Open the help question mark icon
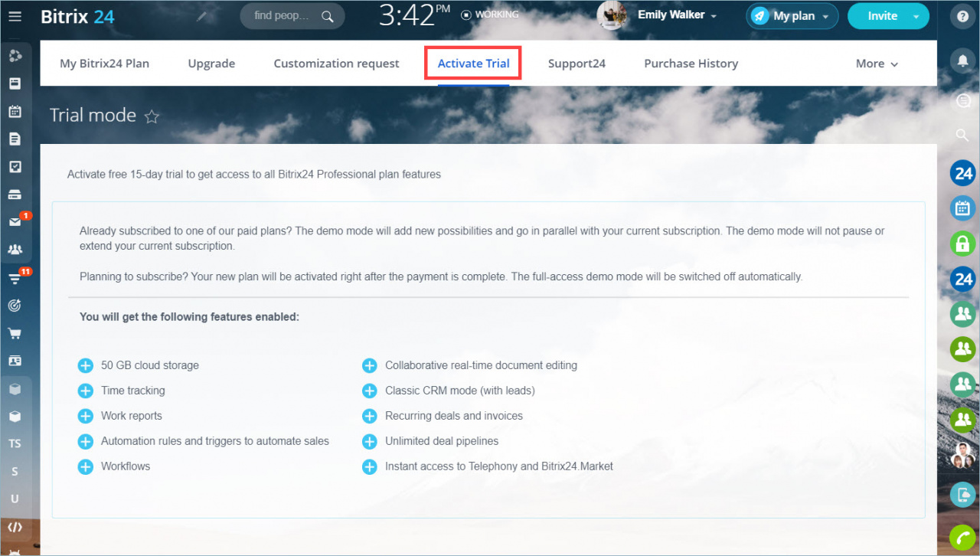The height and width of the screenshot is (556, 980). point(962,16)
